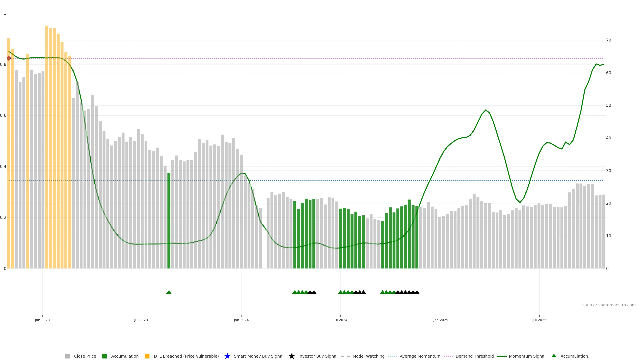Click the Close Price legend label
Viewport: 644px width, 362px height.
85,356
